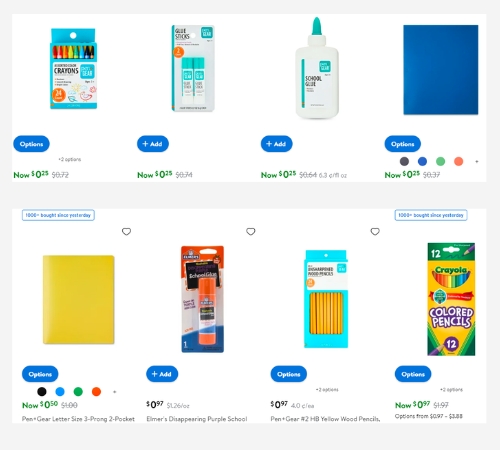Image resolution: width=500 pixels, height=450 pixels.
Task: Choose the light blue swatch under yellow folder
Action: tap(60, 391)
